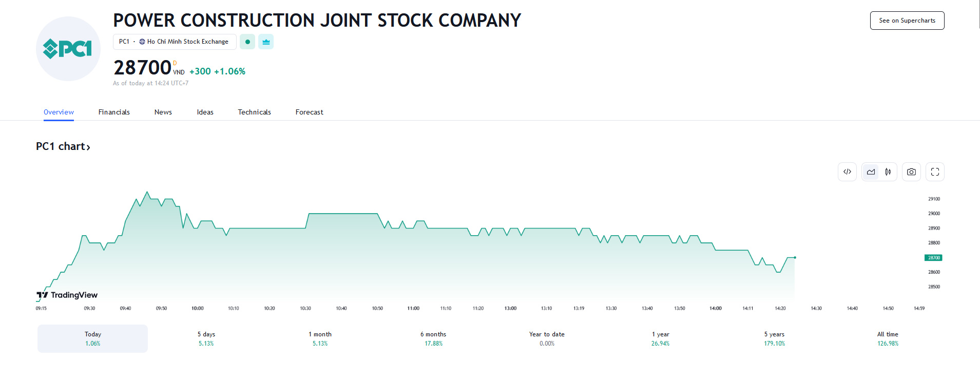Viewport: 980px width, 380px height.
Task: Click the green market open status icon
Action: click(x=247, y=42)
